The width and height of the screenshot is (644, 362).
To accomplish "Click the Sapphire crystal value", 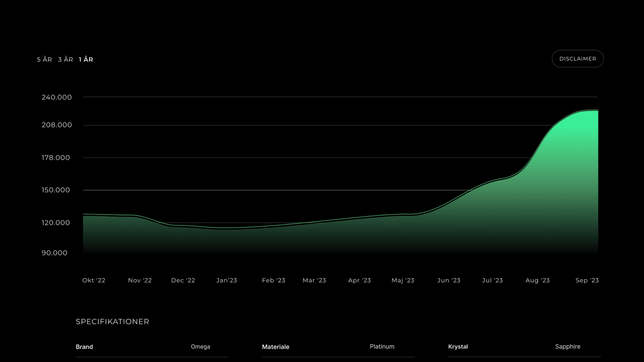I will (x=568, y=347).
